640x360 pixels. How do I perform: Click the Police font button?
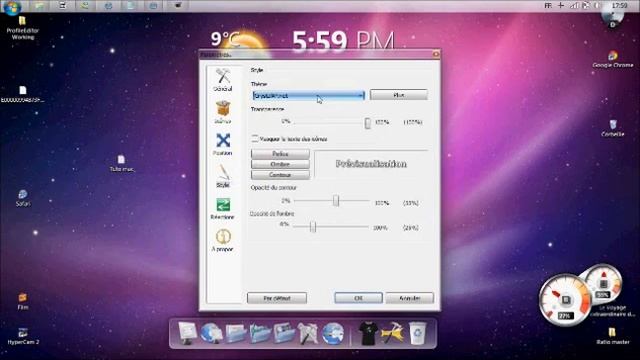click(x=280, y=154)
